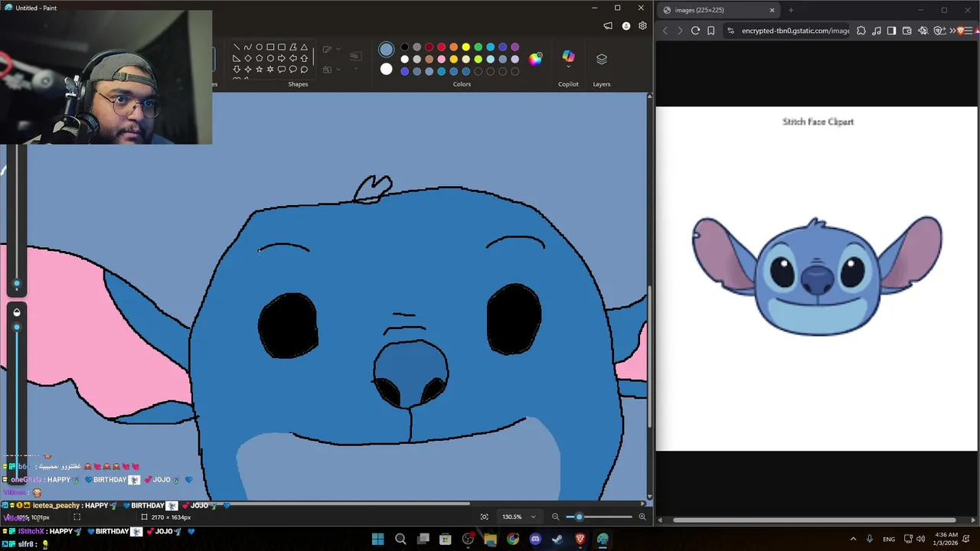The width and height of the screenshot is (980, 551).
Task: Select the Rectangle shape tool
Action: point(270,47)
